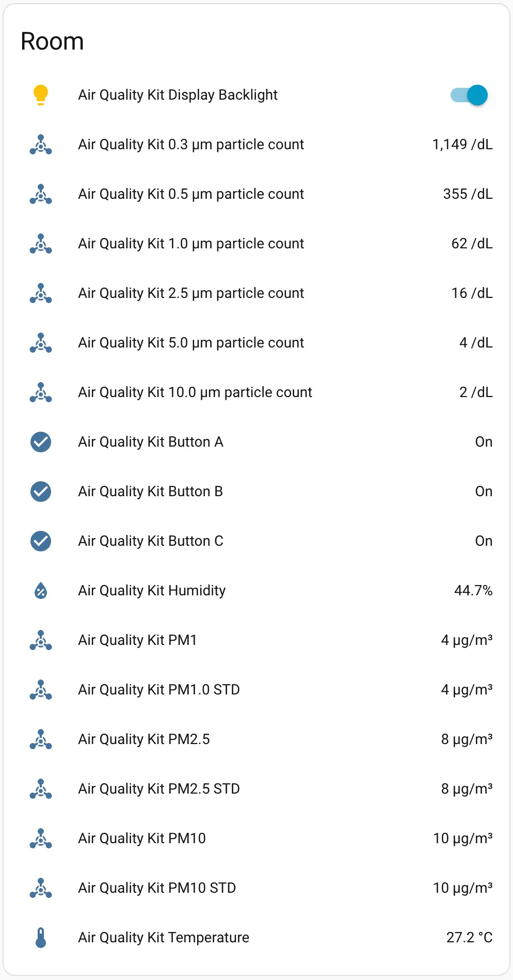This screenshot has width=513, height=980.
Task: Click the 44.7% humidity value
Action: pos(473,591)
